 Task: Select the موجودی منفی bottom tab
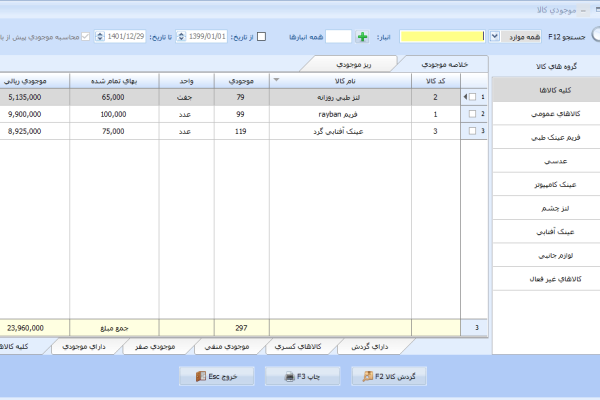(227, 346)
